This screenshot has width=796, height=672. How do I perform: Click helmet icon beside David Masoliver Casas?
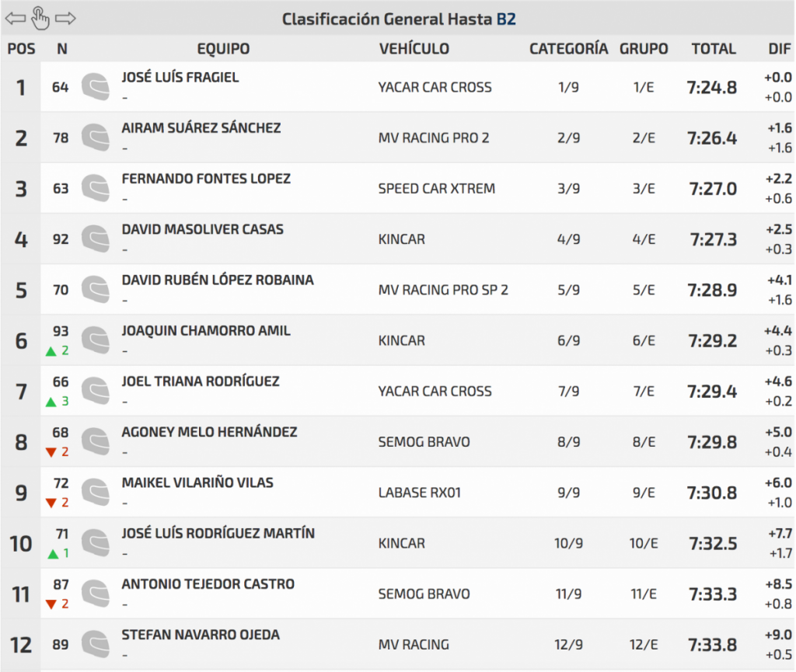click(x=96, y=239)
